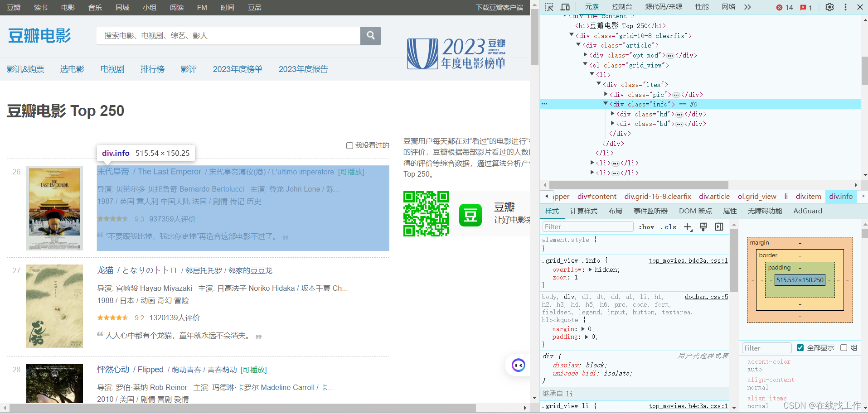Click the Totoro poster thumbnail
The width and height of the screenshot is (868, 414).
pos(55,306)
